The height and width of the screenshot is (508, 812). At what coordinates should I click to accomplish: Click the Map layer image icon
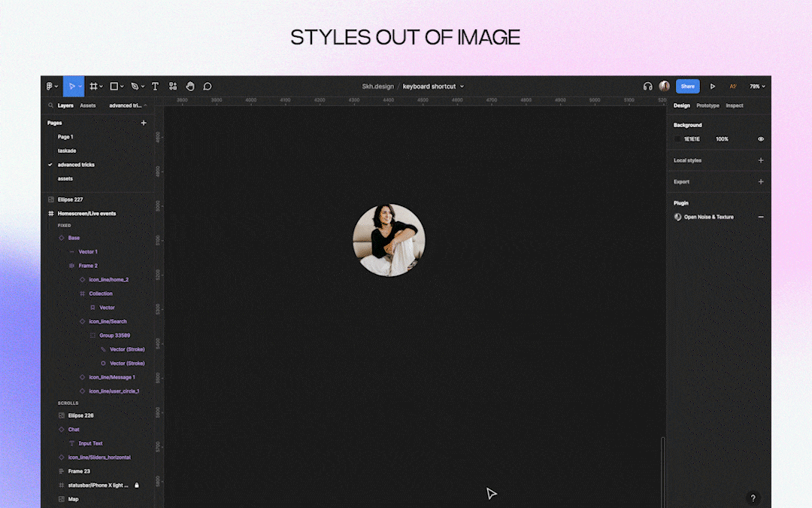click(61, 499)
